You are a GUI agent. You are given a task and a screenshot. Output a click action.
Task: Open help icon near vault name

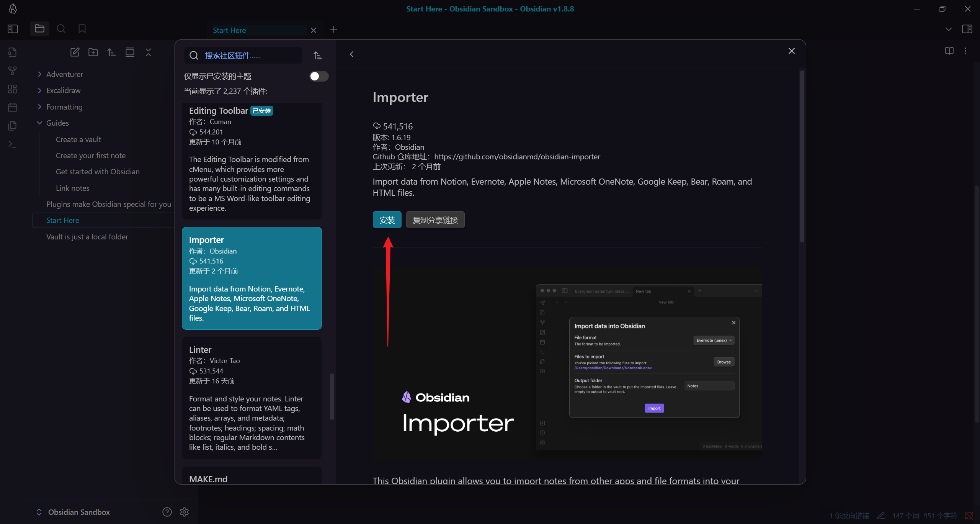[x=167, y=512]
